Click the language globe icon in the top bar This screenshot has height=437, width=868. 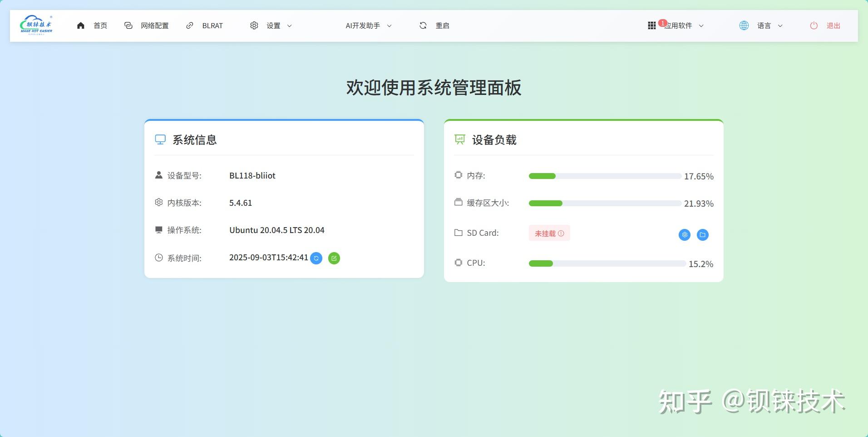(x=744, y=25)
